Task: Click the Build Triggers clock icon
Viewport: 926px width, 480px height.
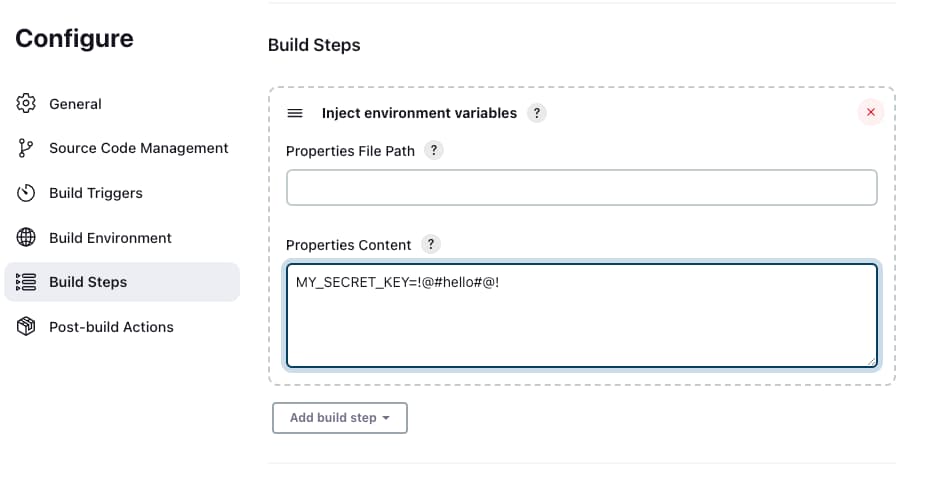Action: [26, 192]
